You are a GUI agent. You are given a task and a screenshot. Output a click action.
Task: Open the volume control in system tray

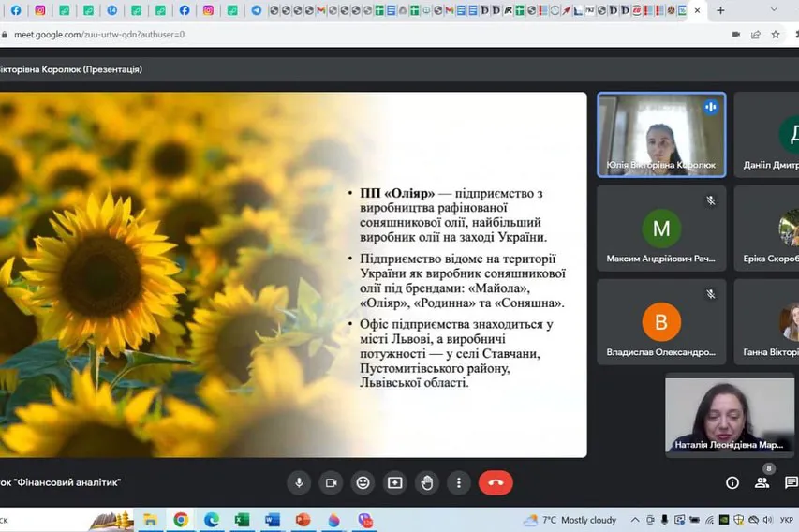tap(768, 520)
